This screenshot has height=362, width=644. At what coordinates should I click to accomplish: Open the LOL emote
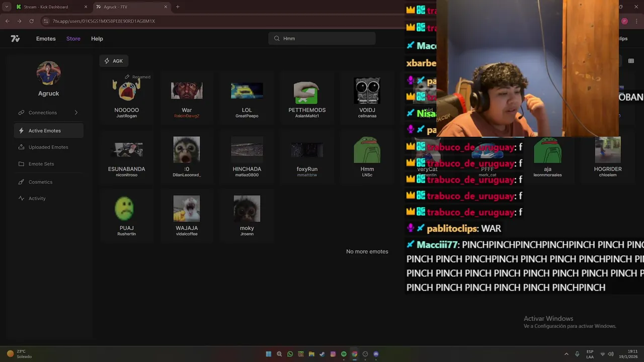(247, 97)
